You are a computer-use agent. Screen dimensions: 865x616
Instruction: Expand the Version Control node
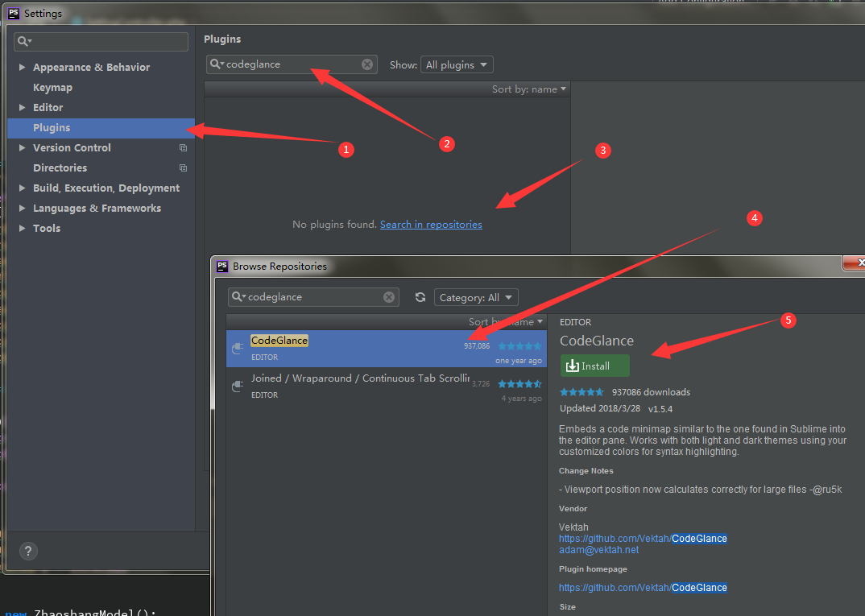[22, 148]
